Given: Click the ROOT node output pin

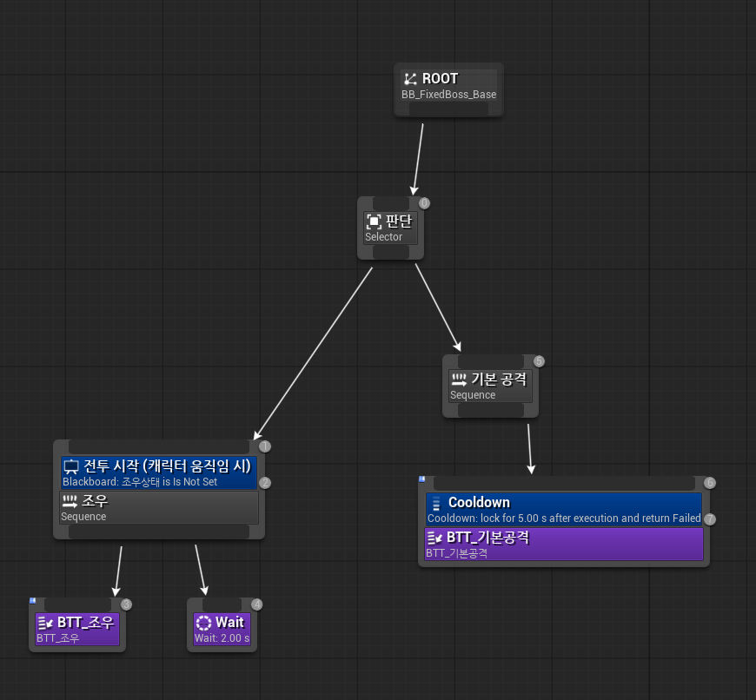Looking at the screenshot, I should coord(449,109).
